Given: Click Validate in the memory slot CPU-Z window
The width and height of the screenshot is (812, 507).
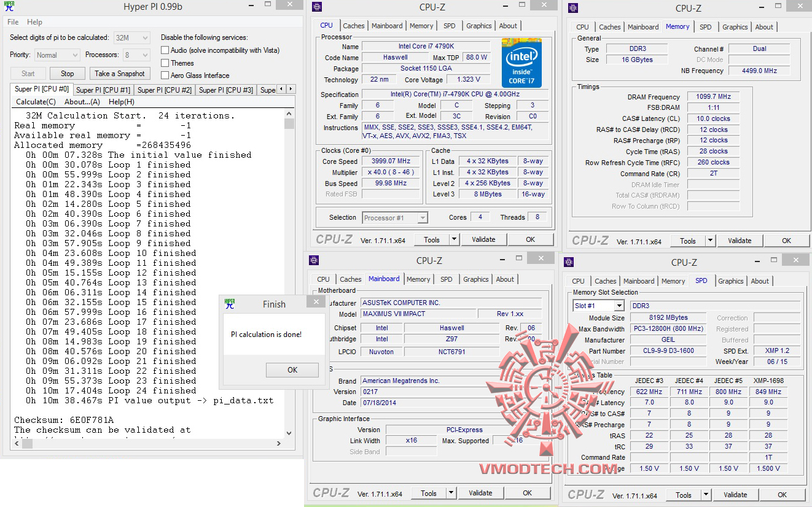Looking at the screenshot, I should point(735,495).
